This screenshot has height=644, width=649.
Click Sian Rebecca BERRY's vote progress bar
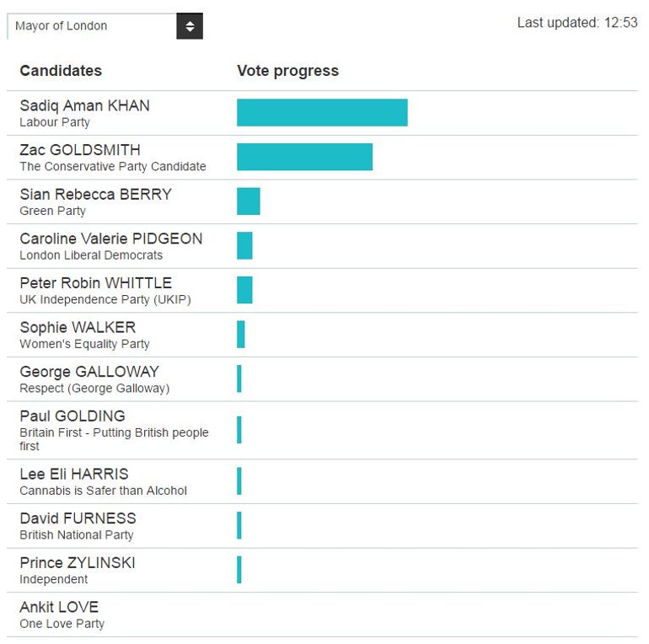249,201
